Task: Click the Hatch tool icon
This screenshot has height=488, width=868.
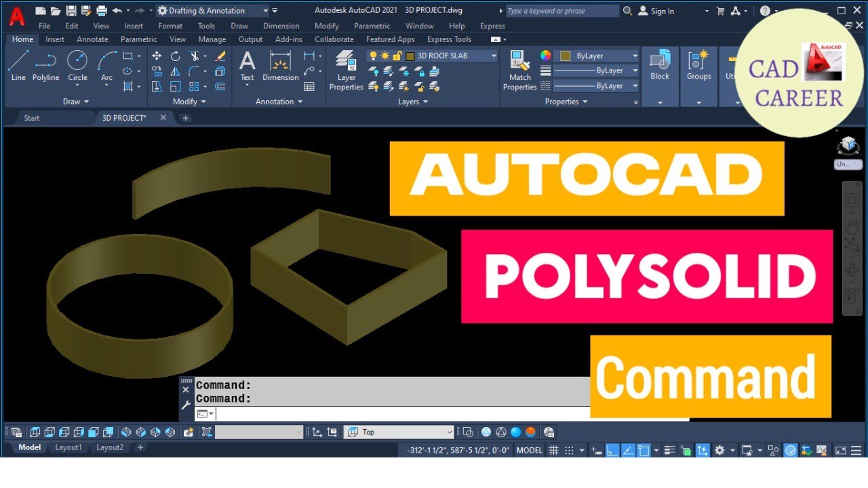Action: click(x=128, y=86)
